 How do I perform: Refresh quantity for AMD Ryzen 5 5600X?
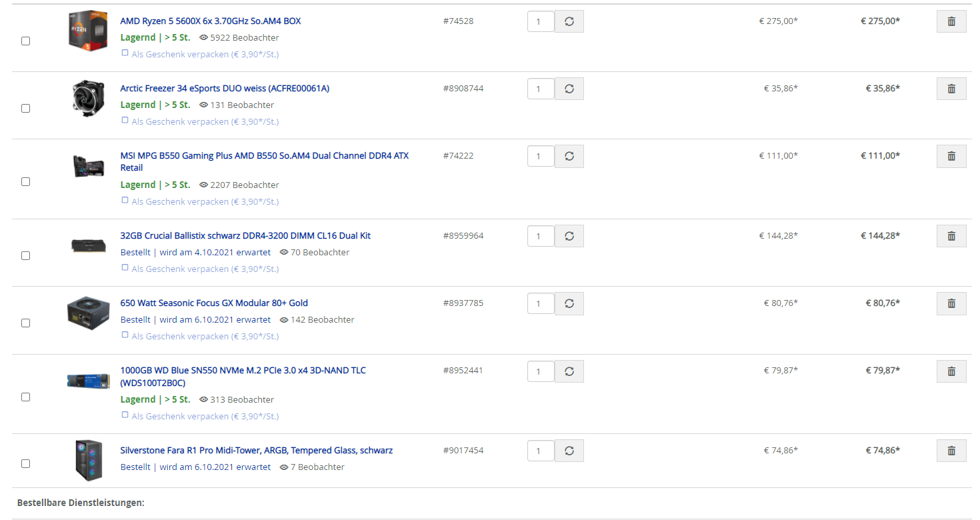pyautogui.click(x=569, y=21)
